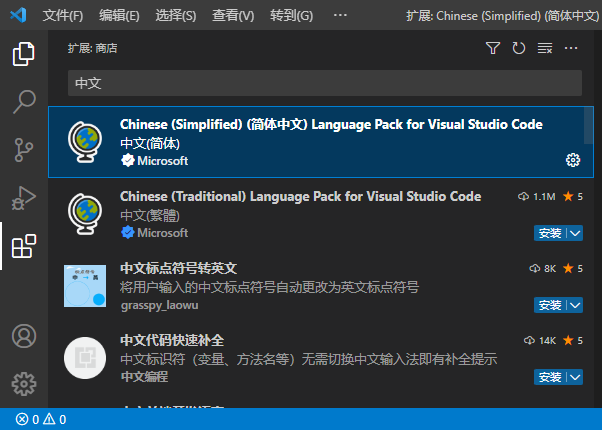Open the Search view in activity bar

click(x=24, y=102)
